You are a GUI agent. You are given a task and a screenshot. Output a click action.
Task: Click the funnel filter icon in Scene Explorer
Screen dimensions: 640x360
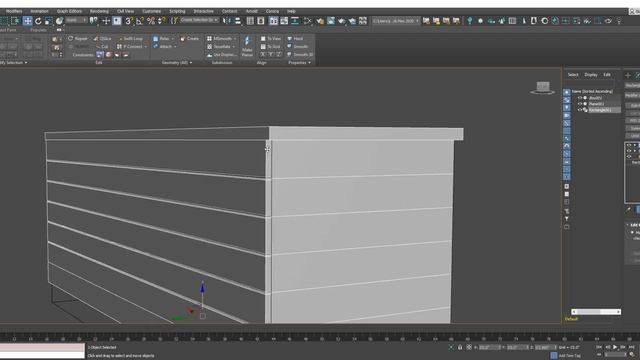click(x=567, y=219)
